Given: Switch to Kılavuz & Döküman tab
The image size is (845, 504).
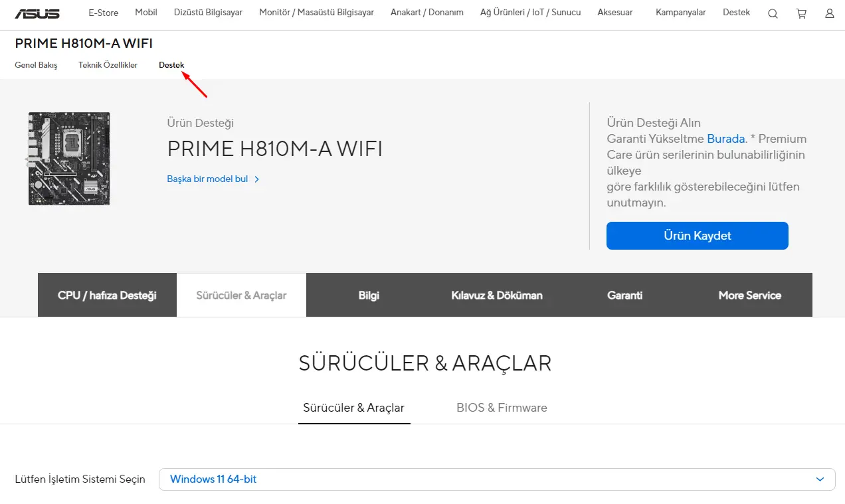Looking at the screenshot, I should coord(497,295).
